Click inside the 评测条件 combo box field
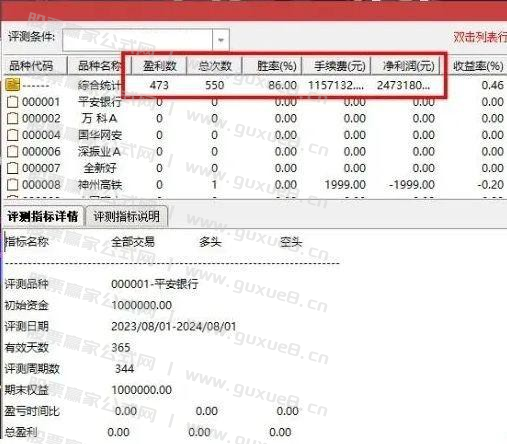 tap(137, 40)
